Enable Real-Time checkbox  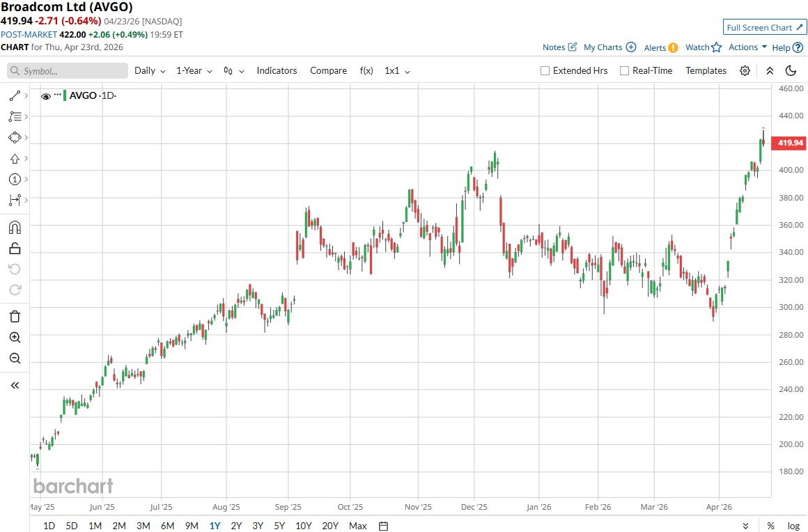(x=624, y=71)
